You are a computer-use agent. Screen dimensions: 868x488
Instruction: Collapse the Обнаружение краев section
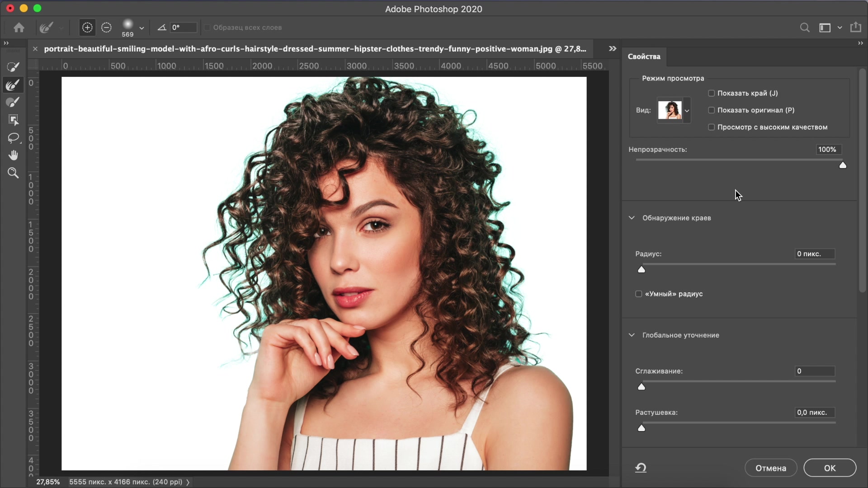[x=632, y=218]
